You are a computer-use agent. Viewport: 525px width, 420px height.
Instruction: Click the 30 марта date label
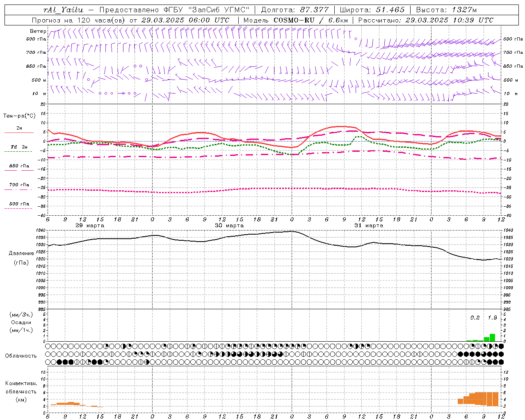(x=229, y=226)
